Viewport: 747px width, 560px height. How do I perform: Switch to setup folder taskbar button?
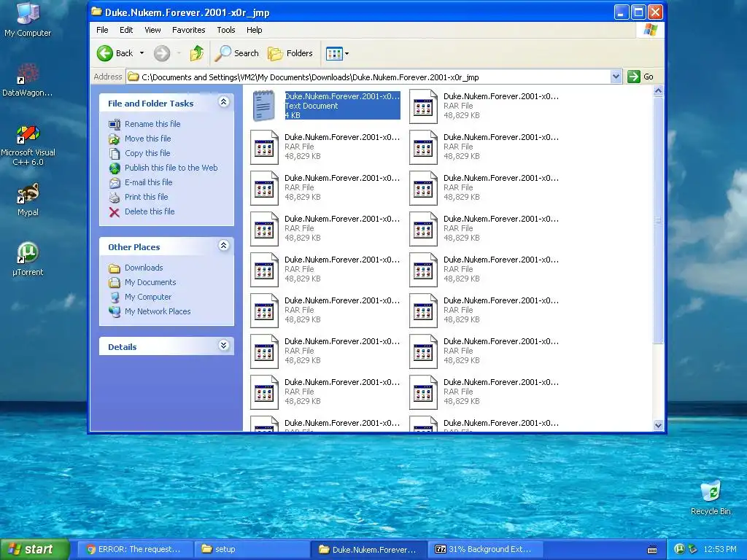pos(252,549)
